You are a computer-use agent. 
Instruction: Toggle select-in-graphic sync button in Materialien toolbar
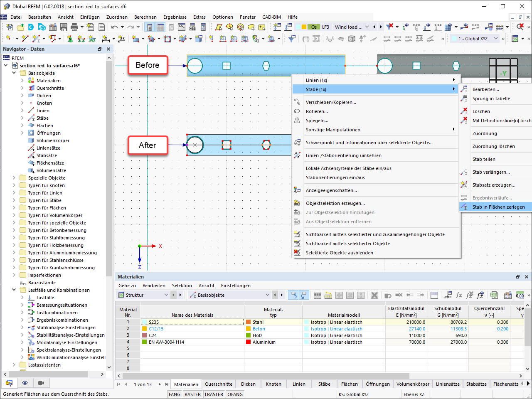click(x=304, y=295)
